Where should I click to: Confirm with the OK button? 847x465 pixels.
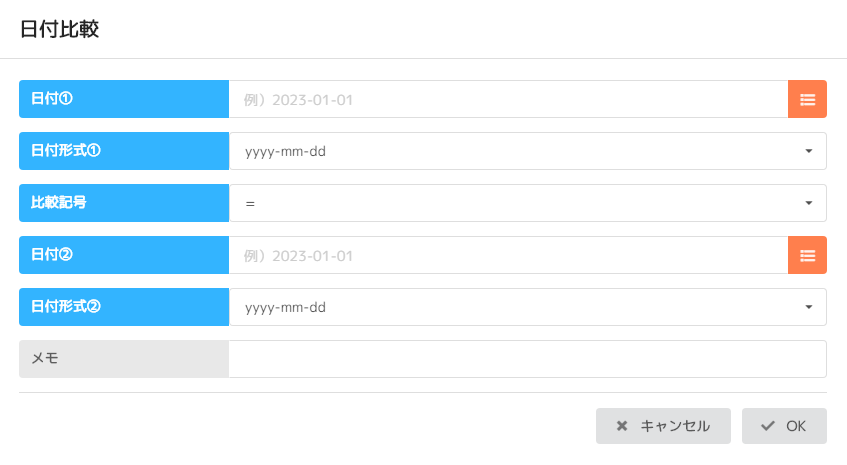pyautogui.click(x=784, y=426)
